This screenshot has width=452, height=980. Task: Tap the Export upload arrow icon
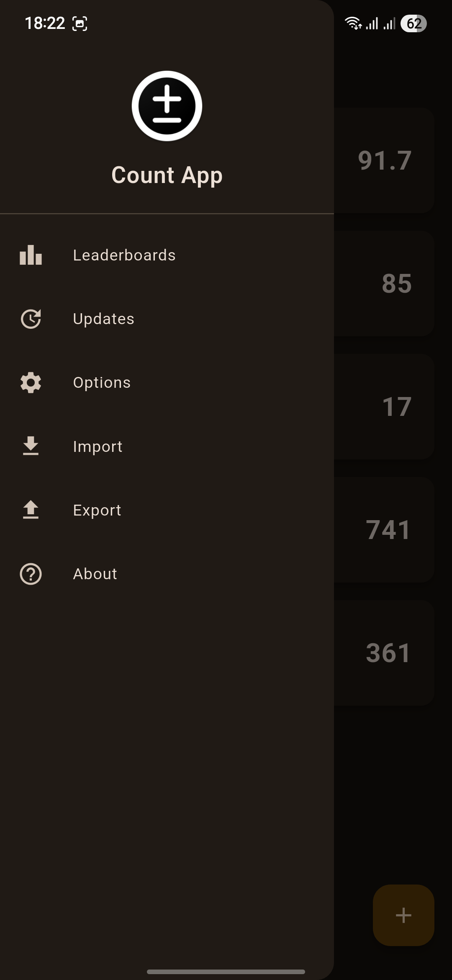[x=31, y=510]
